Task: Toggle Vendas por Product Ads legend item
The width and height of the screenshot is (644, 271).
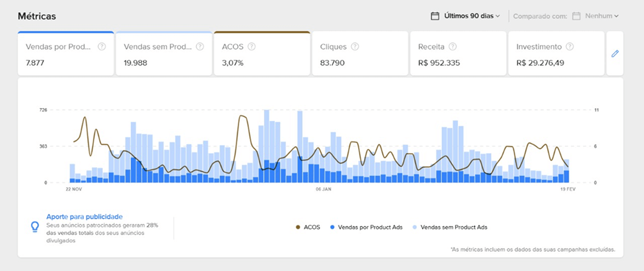Action: point(366,227)
